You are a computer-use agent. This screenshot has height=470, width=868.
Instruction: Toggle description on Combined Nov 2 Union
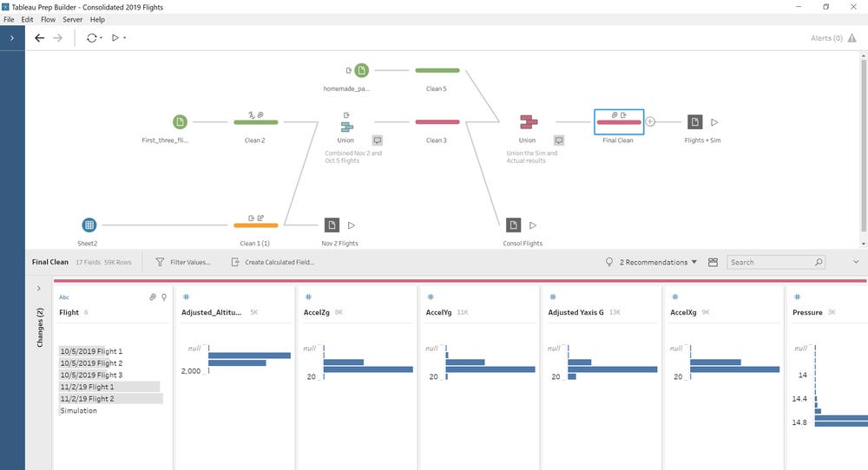click(377, 140)
